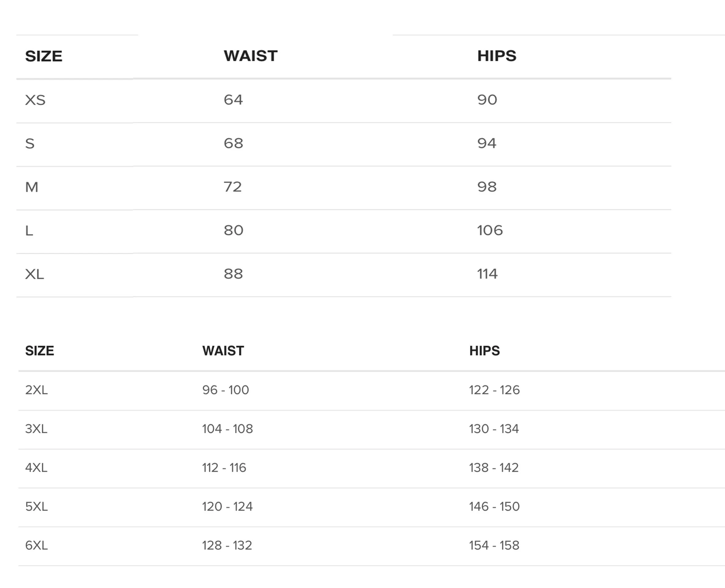The width and height of the screenshot is (725, 588).
Task: Click the WAIST header in the top table
Action: (x=250, y=56)
